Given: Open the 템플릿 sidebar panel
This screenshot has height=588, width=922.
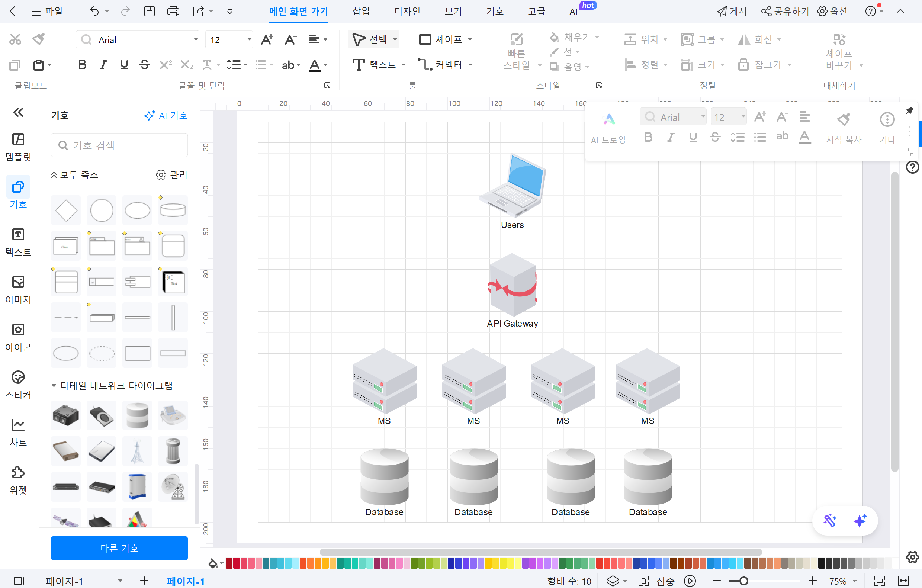Looking at the screenshot, I should [18, 147].
